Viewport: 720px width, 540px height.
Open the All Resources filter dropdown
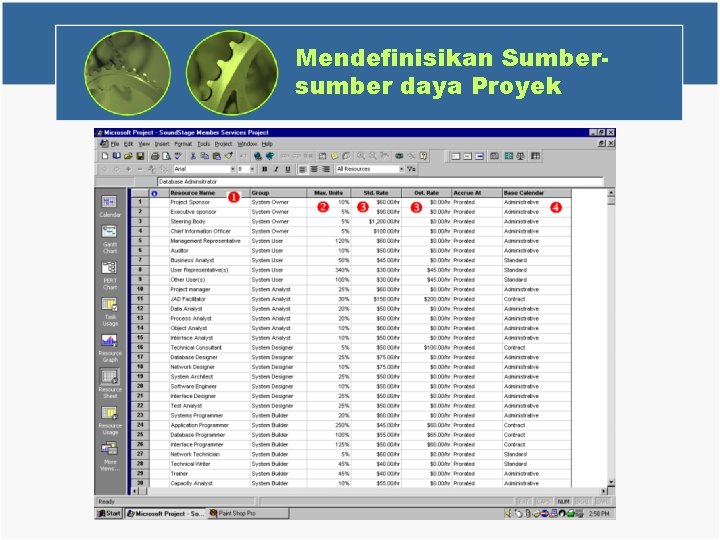[x=401, y=169]
